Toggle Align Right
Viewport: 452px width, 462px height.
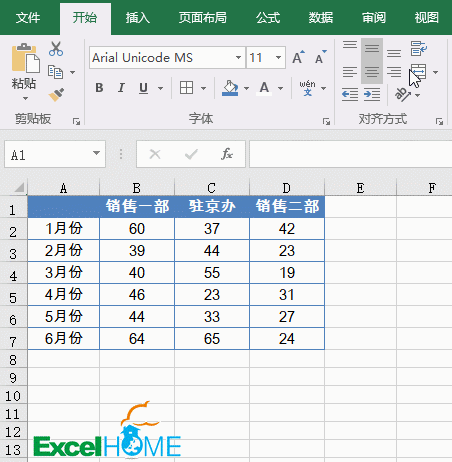coord(394,72)
